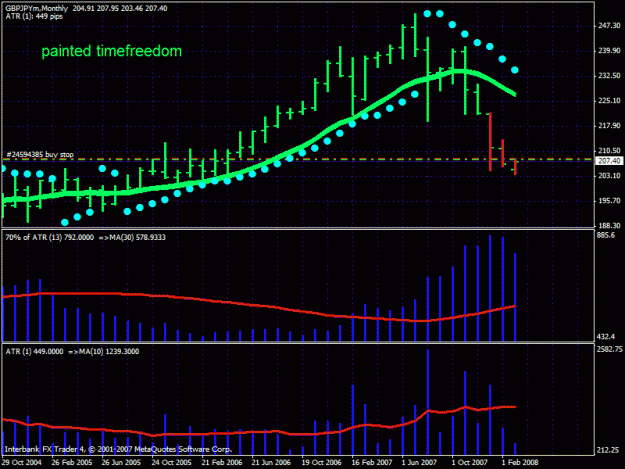Click the 188.30 price scale value
Viewport: 625px width, 469px height.
click(x=609, y=225)
